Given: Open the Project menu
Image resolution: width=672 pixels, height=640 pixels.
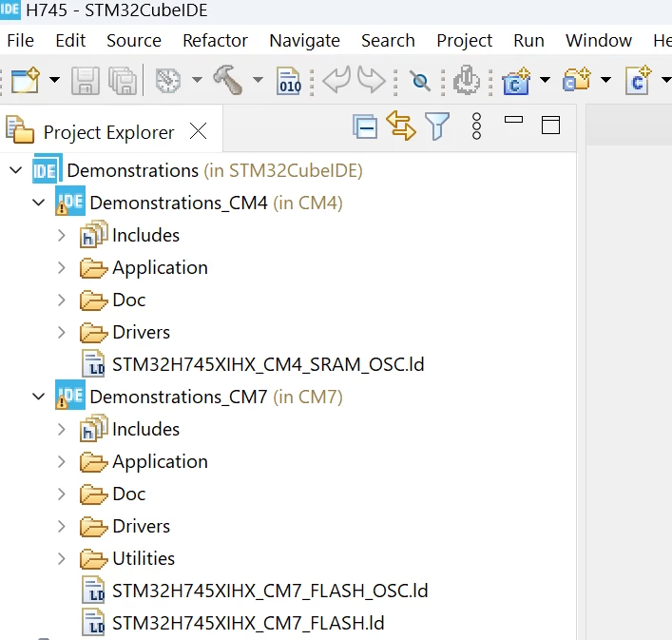Looking at the screenshot, I should (465, 41).
